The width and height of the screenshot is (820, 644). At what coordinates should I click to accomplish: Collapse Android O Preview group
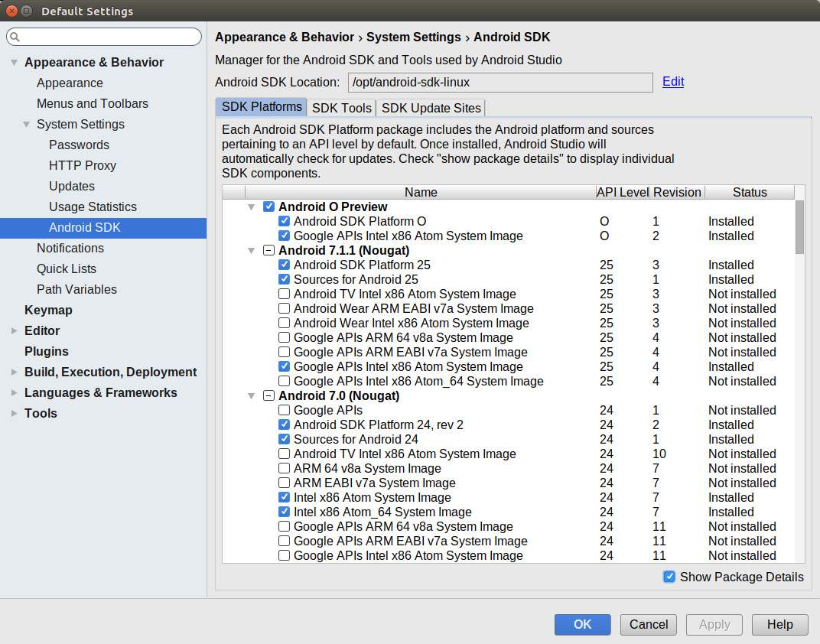coord(252,207)
